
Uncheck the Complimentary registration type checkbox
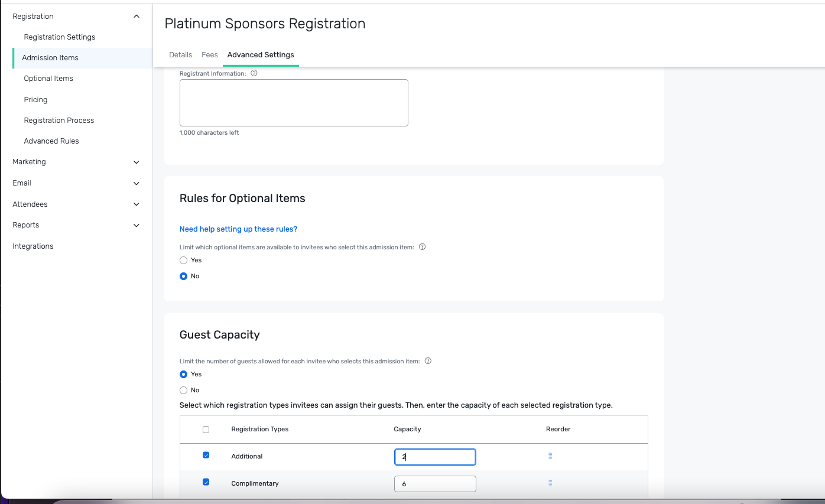206,482
